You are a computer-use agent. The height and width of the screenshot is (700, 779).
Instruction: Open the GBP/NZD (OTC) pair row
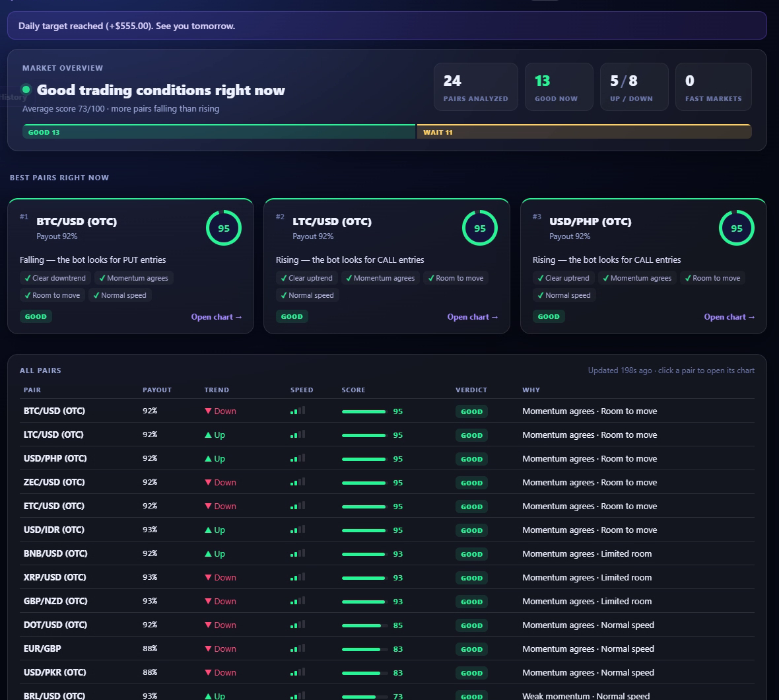pos(387,601)
